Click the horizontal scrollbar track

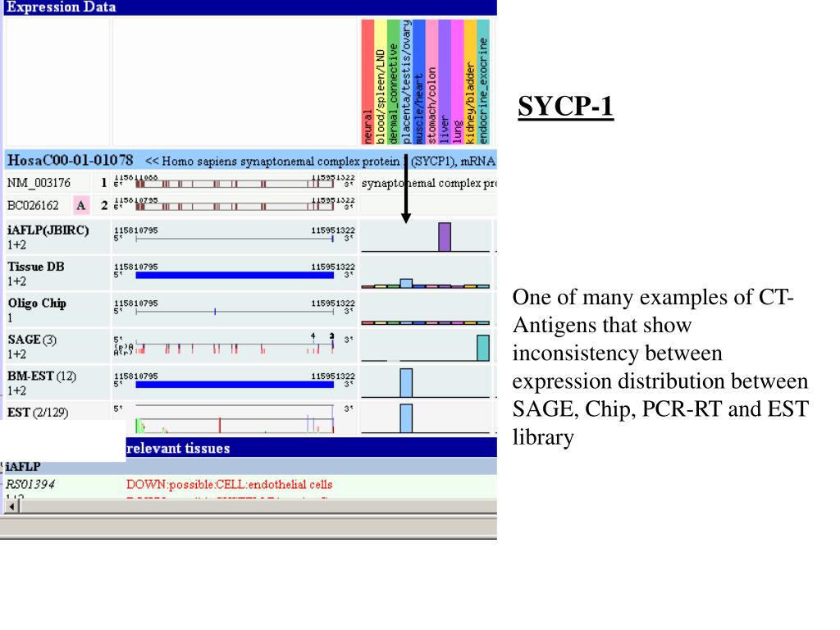pos(258,506)
